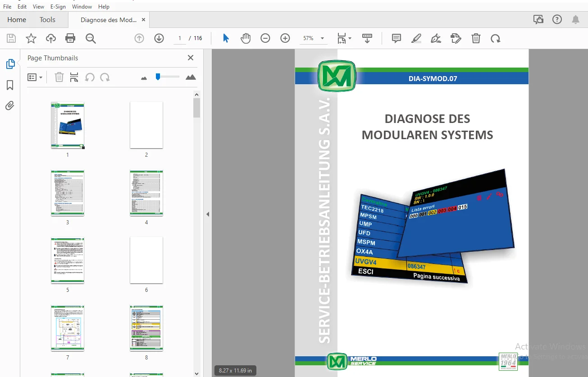Click the page number input field
The width and height of the screenshot is (588, 377).
coord(179,38)
